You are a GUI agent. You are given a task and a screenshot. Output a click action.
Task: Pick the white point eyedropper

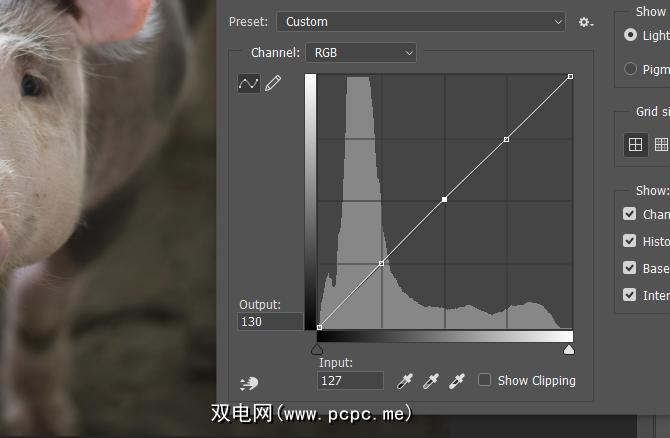[x=457, y=380]
